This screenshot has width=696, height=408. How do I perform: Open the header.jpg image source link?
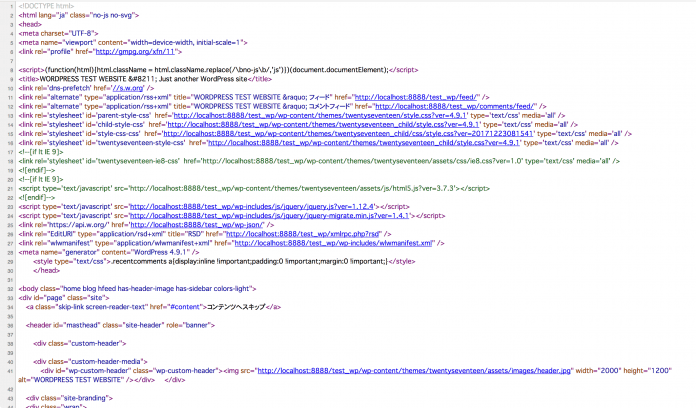(x=414, y=370)
